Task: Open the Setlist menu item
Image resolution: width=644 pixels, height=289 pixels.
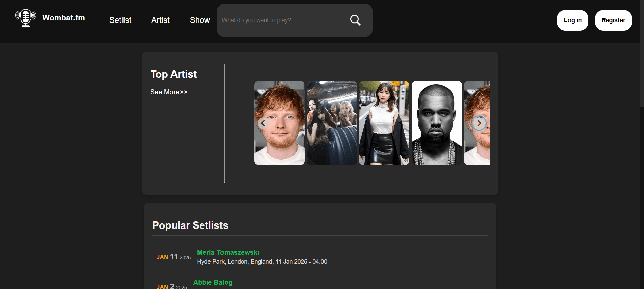Action: pyautogui.click(x=120, y=20)
